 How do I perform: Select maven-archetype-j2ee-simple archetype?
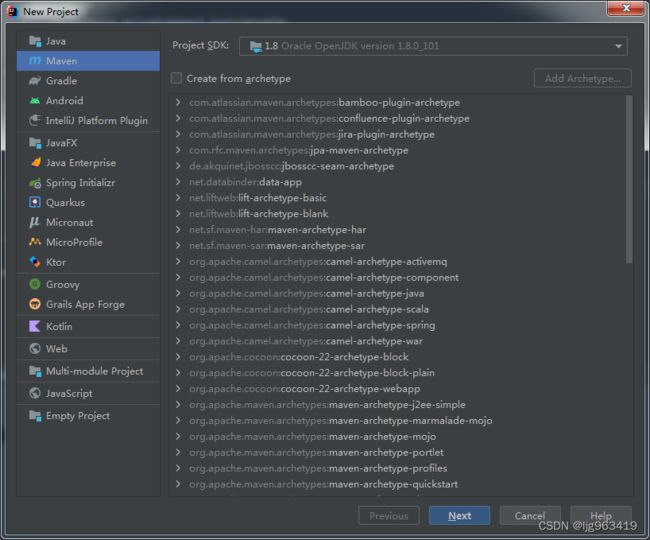point(327,404)
